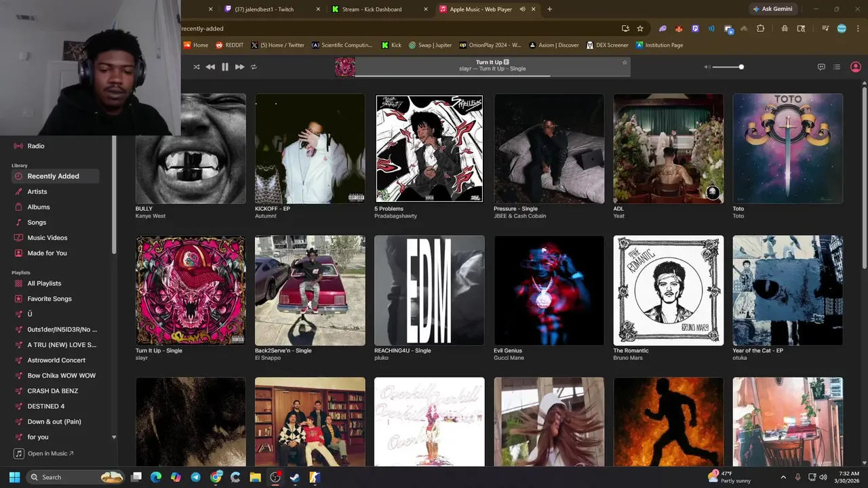Pause the current song

(225, 67)
